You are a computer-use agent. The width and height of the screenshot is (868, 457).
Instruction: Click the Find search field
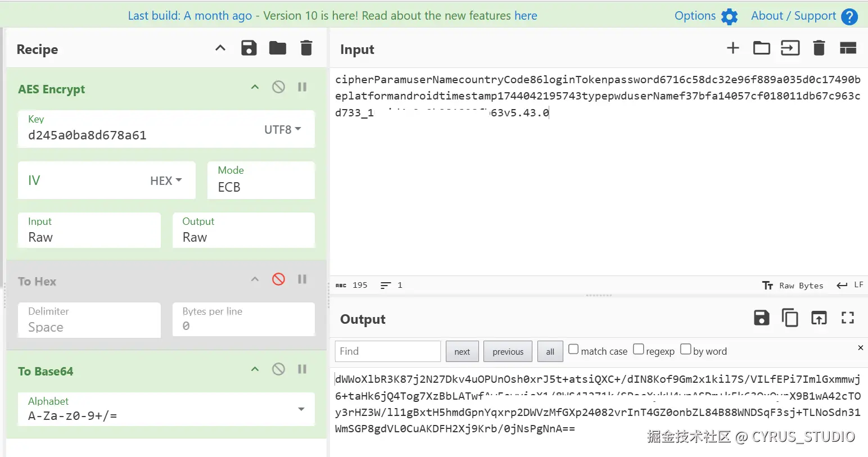pos(388,351)
